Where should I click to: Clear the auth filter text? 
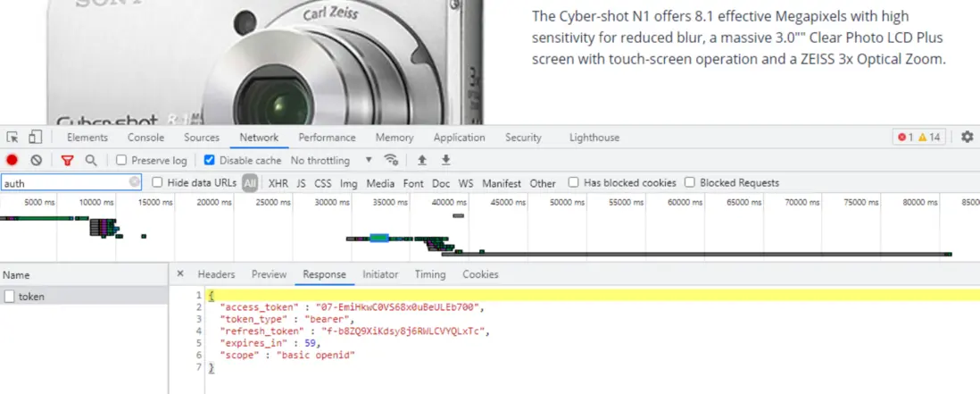(x=135, y=182)
